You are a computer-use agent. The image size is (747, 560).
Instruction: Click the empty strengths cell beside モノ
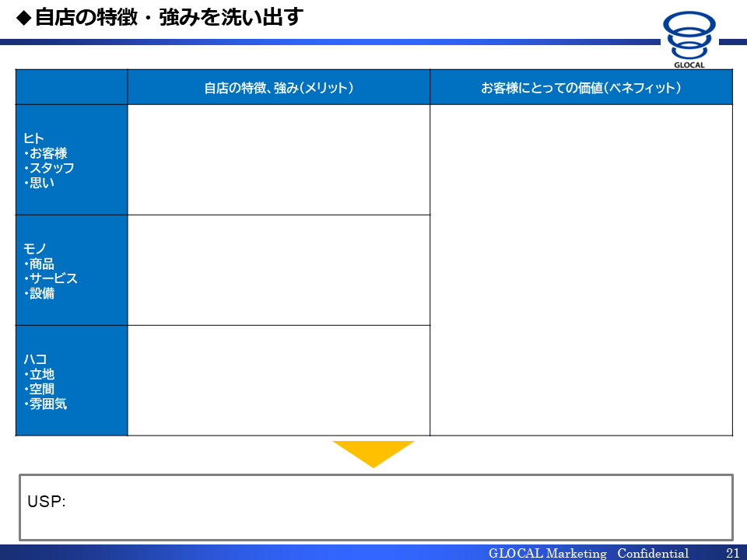(279, 270)
